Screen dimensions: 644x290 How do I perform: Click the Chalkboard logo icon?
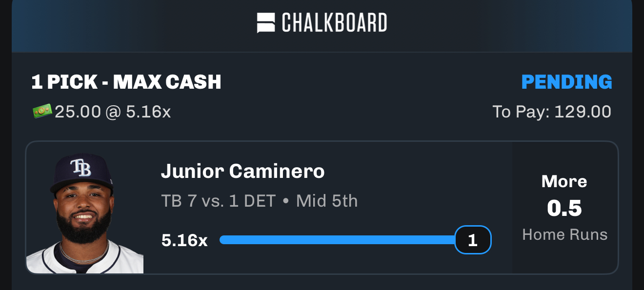coord(266,23)
